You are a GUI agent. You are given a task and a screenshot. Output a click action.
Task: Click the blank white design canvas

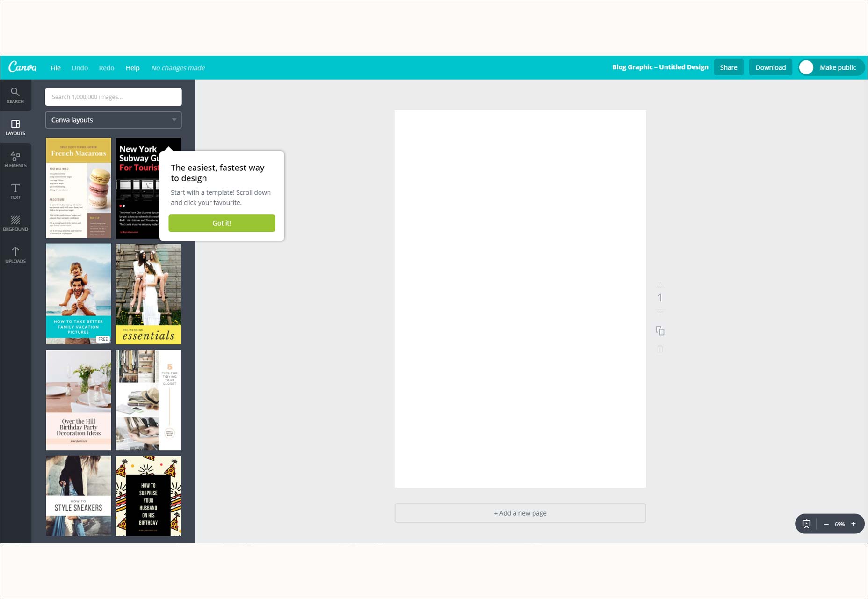[x=520, y=299]
